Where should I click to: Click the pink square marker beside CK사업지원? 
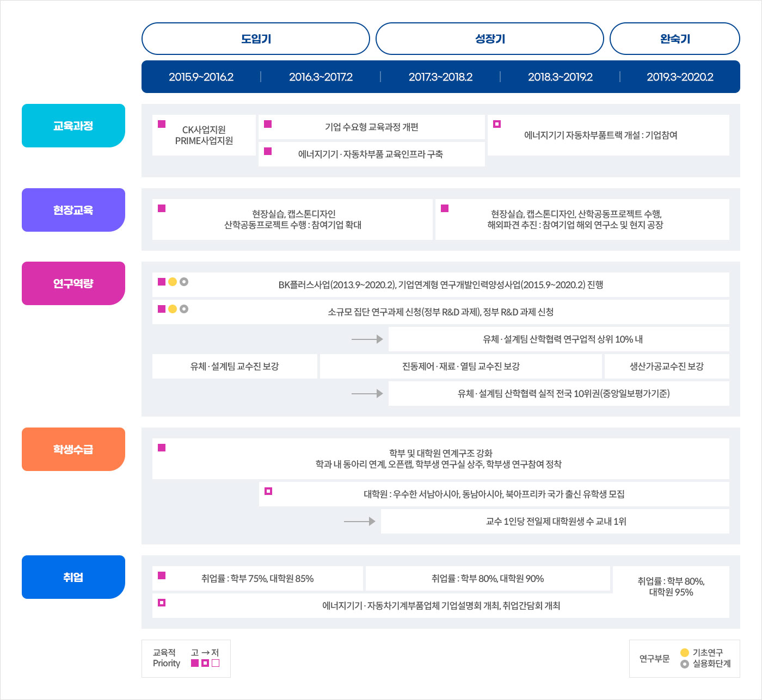coord(162,124)
